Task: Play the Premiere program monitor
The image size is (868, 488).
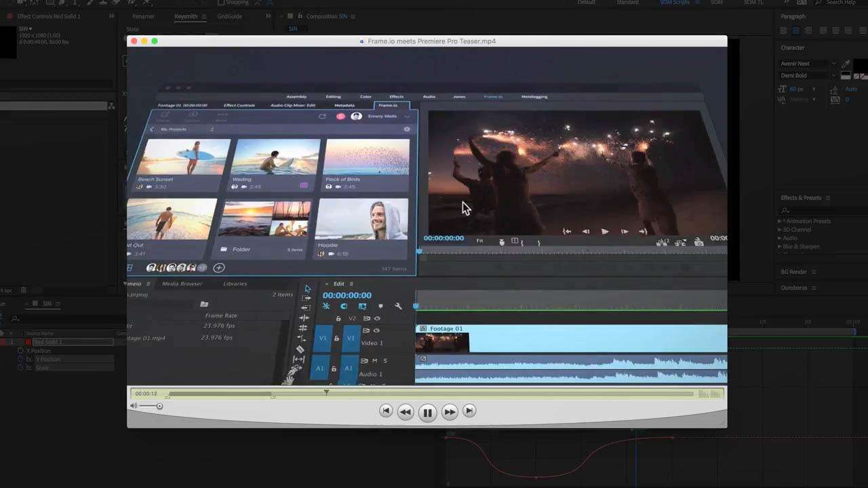Action: click(605, 231)
